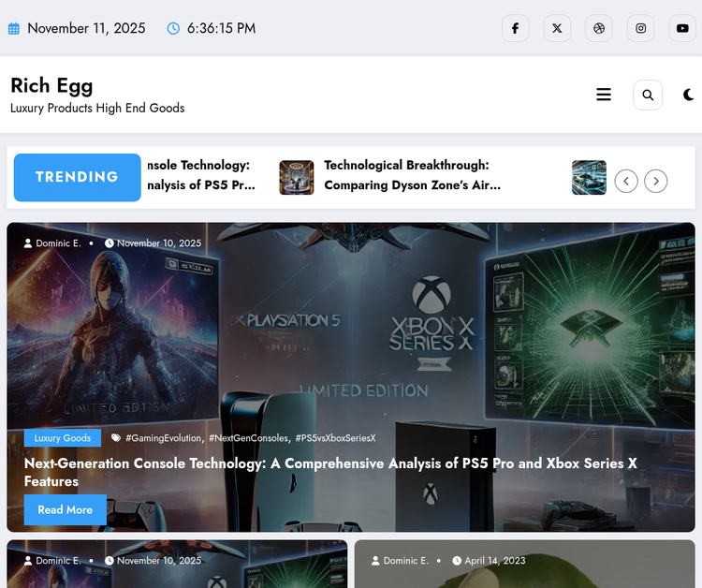This screenshot has width=702, height=588.
Task: Show previous trending item with left arrow
Action: click(x=626, y=181)
